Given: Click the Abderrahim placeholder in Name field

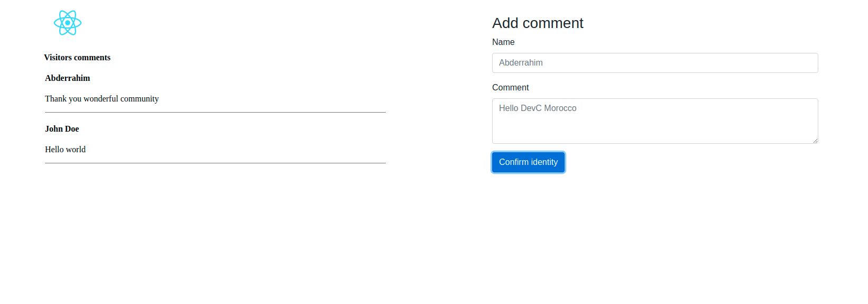Looking at the screenshot, I should coord(521,63).
